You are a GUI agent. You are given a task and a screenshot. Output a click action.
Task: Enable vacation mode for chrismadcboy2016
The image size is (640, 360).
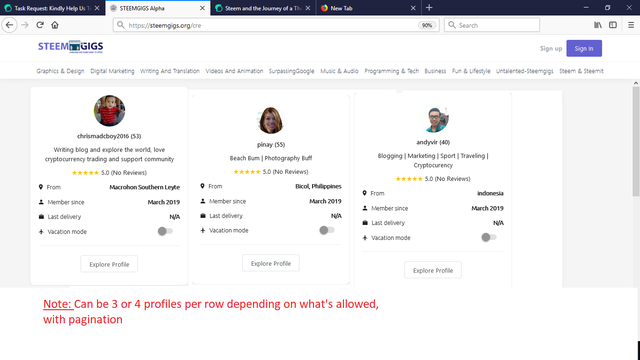165,231
